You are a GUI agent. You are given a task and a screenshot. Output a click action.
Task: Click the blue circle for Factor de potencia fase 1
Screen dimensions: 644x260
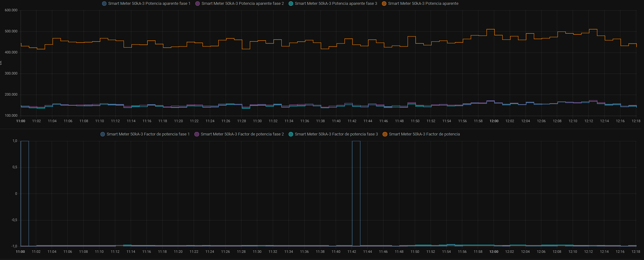(103, 134)
